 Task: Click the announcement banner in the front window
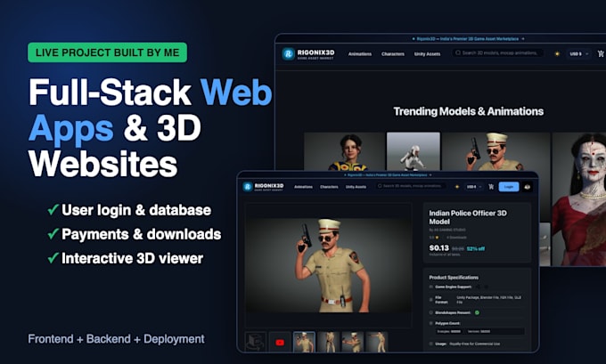click(388, 174)
